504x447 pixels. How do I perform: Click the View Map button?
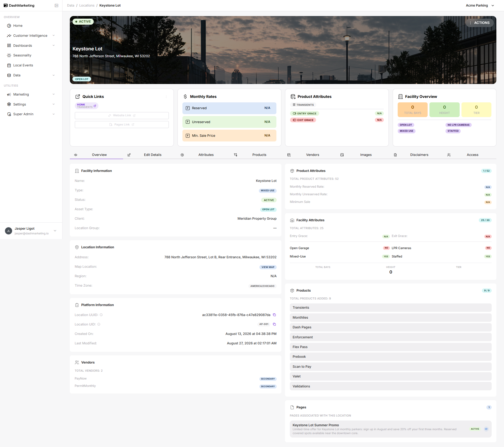point(268,267)
